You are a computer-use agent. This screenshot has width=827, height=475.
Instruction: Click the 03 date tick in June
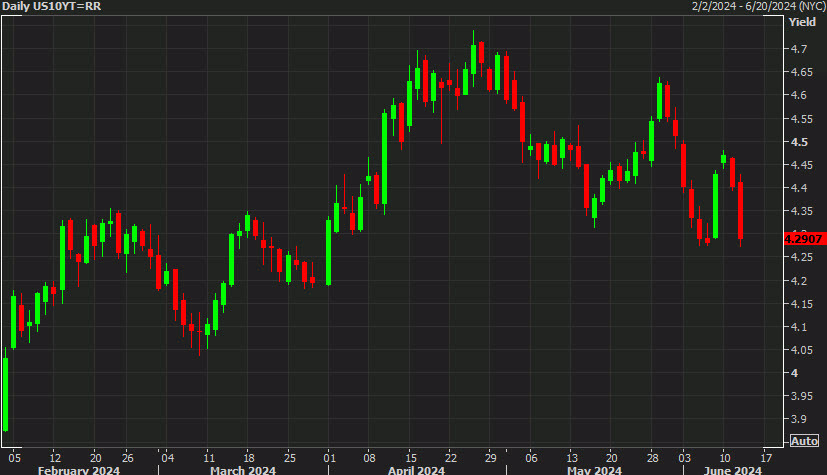(x=684, y=458)
